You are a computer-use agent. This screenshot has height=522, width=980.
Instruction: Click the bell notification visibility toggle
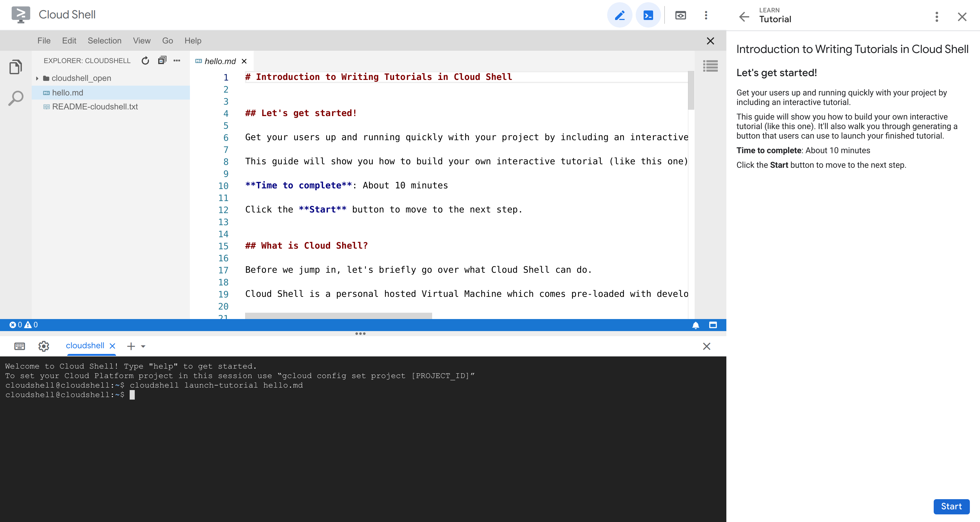(696, 325)
